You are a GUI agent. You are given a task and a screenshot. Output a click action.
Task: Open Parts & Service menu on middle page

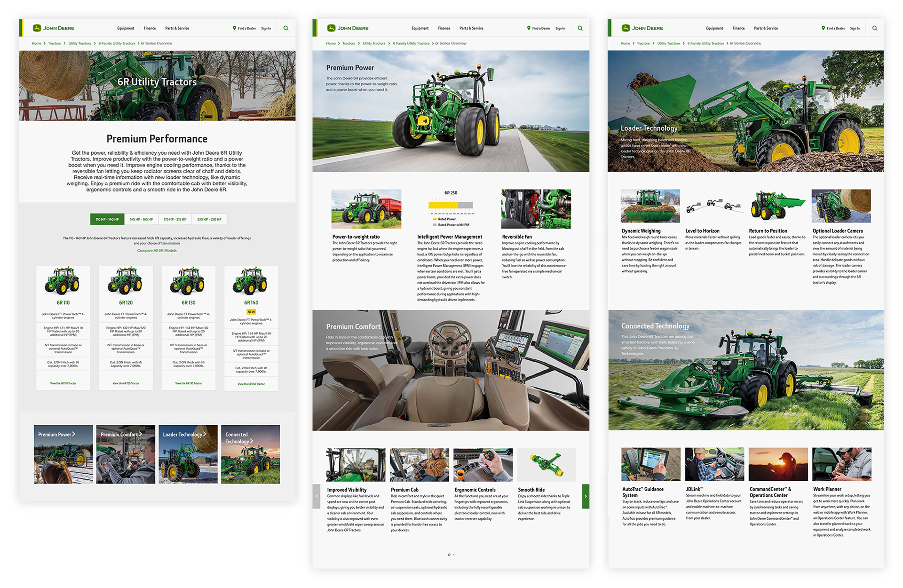[x=471, y=28]
